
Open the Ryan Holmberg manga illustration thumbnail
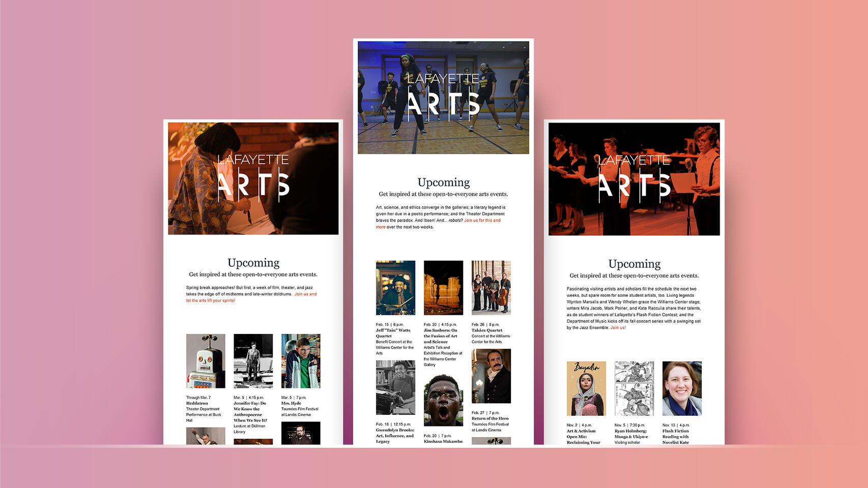click(634, 388)
